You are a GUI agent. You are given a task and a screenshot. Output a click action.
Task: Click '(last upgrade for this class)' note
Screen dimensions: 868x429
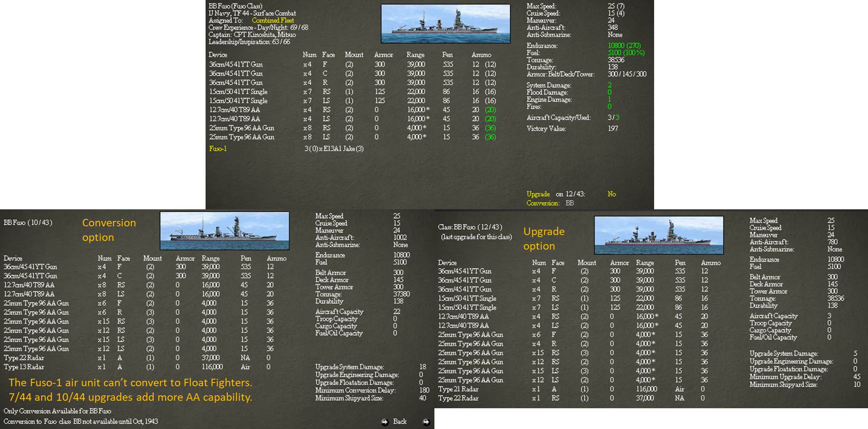pyautogui.click(x=476, y=237)
